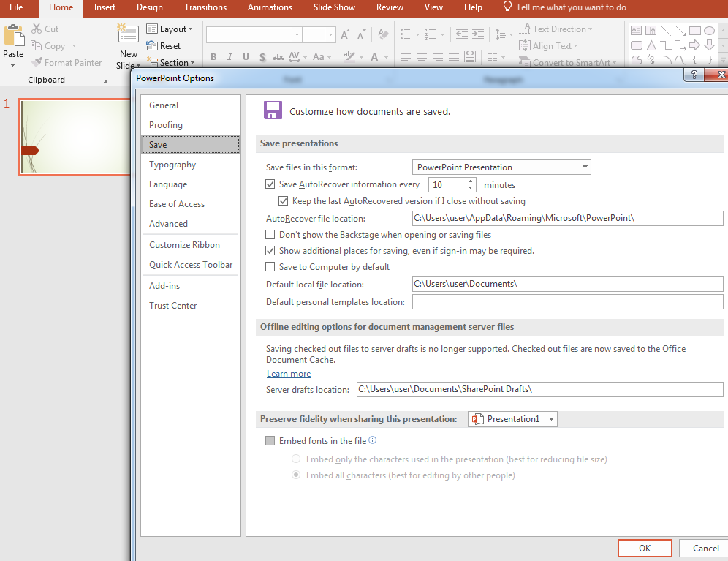
Task: Open the Advanced options category
Action: 191,224
